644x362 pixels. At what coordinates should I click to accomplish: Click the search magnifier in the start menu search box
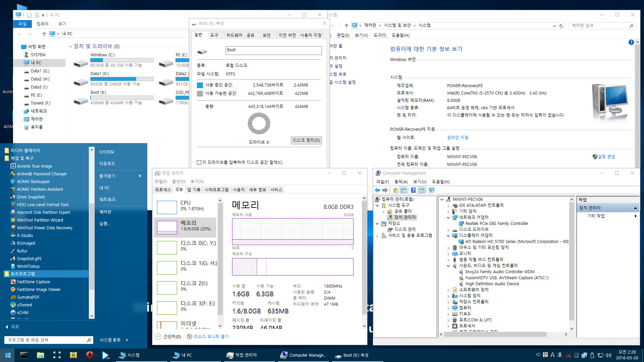(89, 340)
